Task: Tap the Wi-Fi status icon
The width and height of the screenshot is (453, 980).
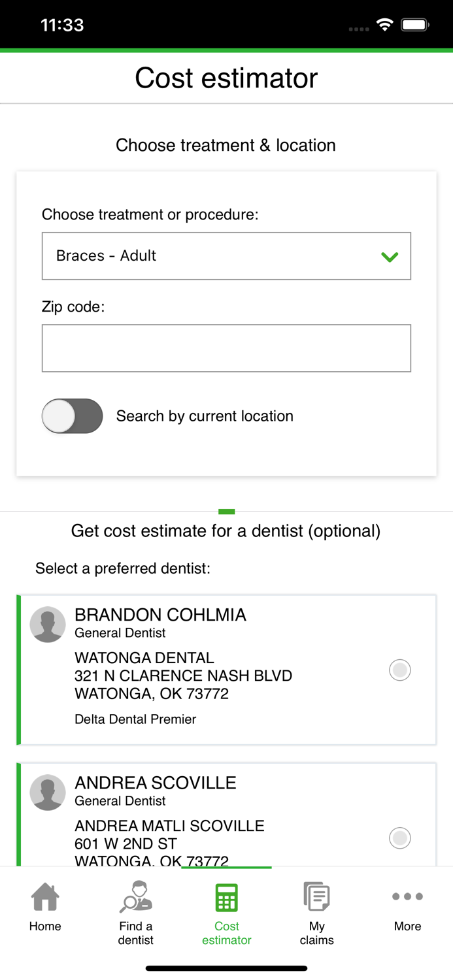Action: (384, 25)
